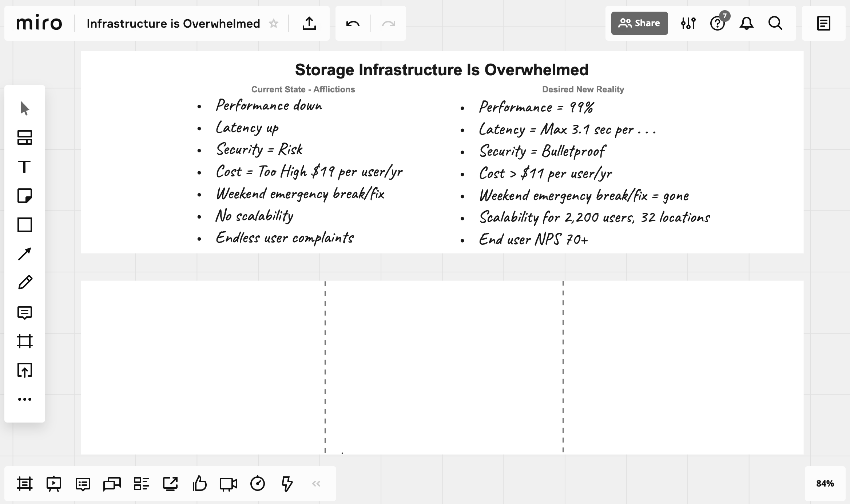Image resolution: width=850 pixels, height=504 pixels.
Task: Click the board title Infrastructure is Overwhelmed
Action: (x=173, y=24)
